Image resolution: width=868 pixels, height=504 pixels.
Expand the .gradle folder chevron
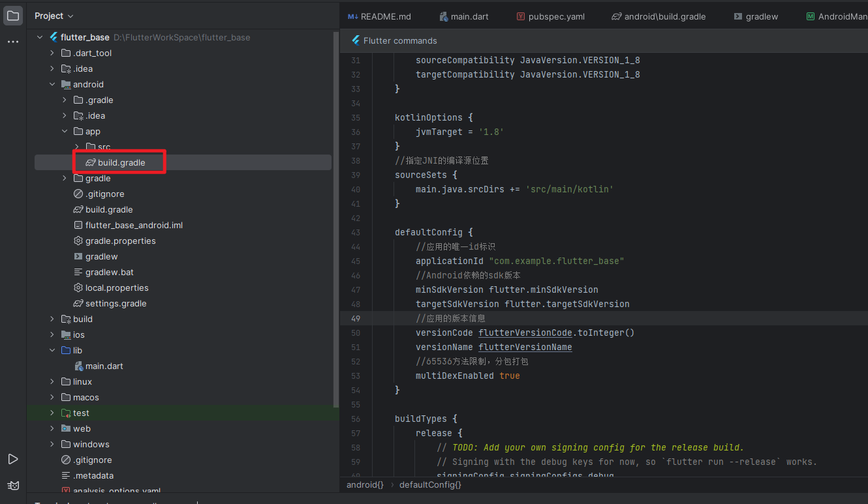tap(65, 100)
